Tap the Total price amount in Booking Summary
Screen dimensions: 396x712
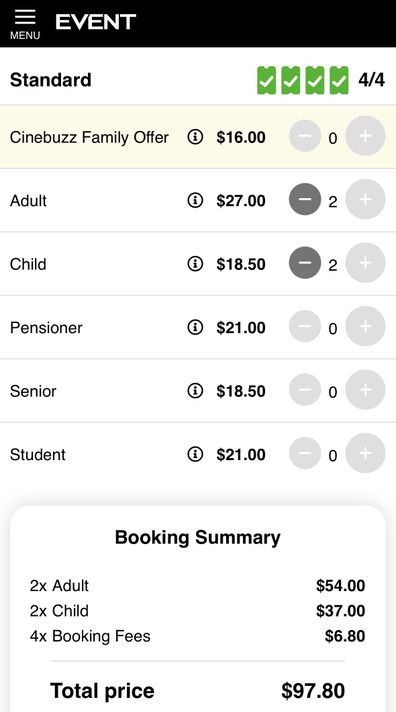click(x=313, y=691)
